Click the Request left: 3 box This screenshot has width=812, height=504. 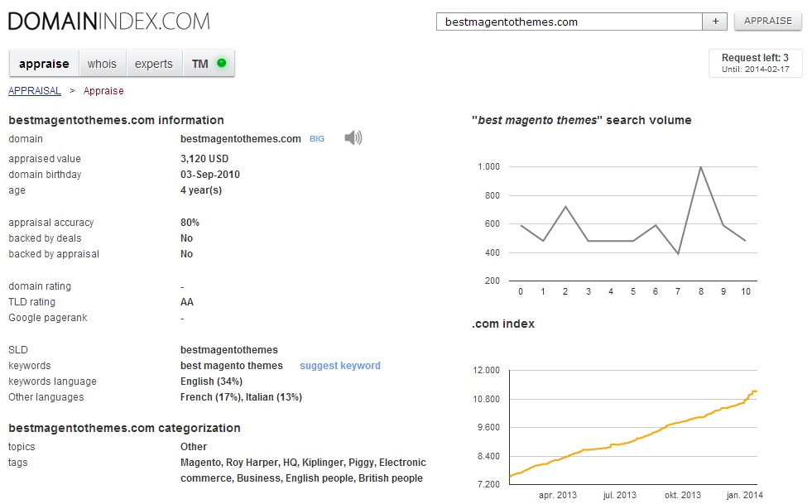point(755,63)
